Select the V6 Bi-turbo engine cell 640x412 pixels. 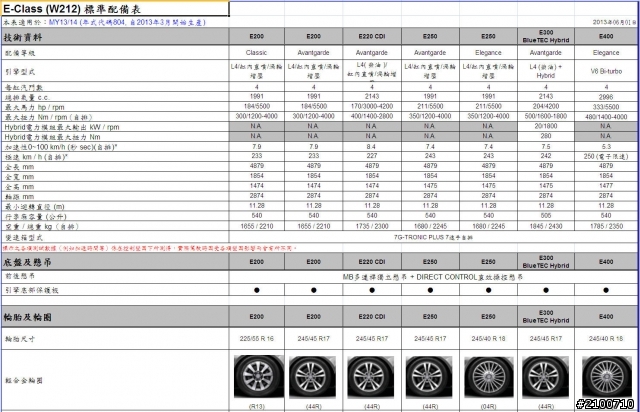[x=606, y=71]
